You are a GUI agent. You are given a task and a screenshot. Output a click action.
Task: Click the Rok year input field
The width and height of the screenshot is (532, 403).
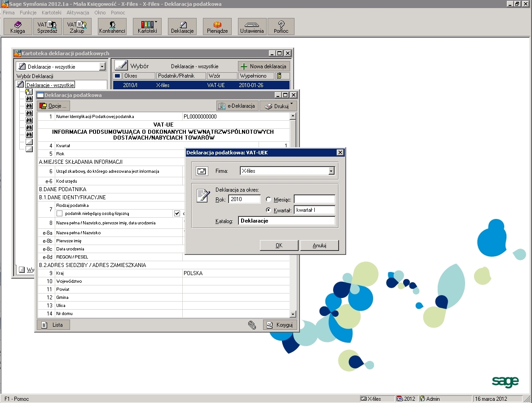[244, 199]
